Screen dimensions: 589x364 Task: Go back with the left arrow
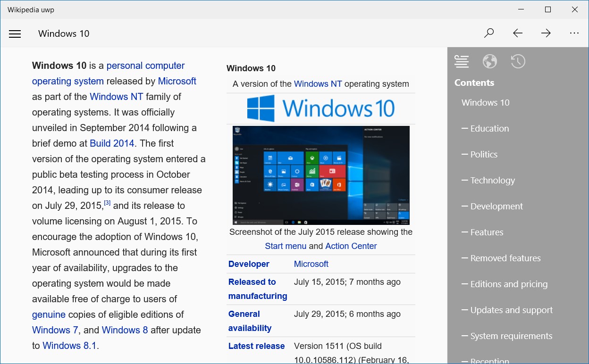(x=518, y=33)
